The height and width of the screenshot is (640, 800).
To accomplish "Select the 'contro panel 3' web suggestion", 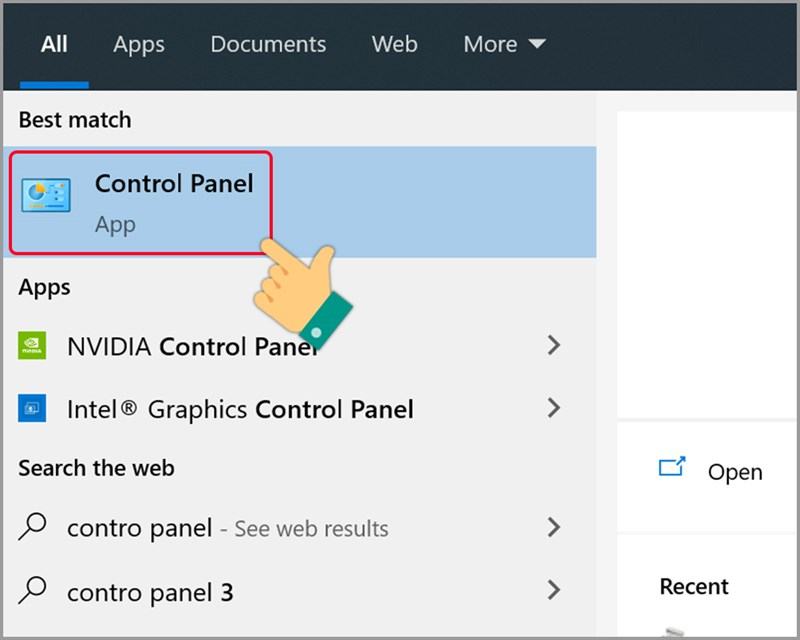I will [150, 591].
